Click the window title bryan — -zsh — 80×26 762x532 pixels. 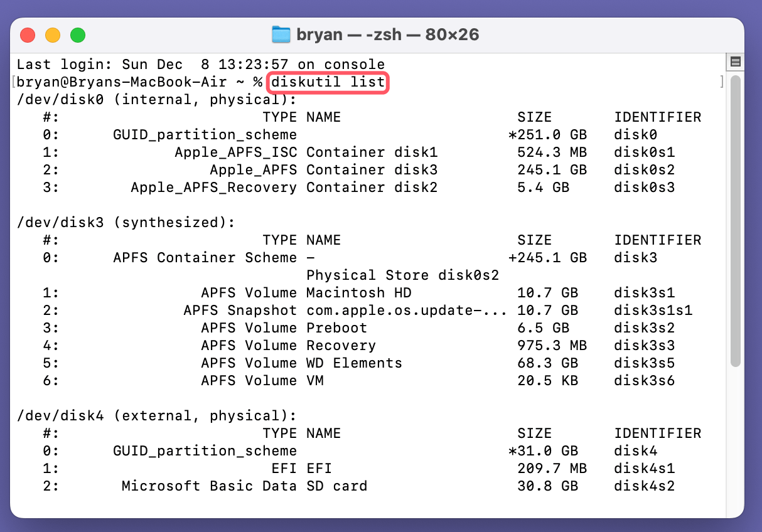click(389, 35)
